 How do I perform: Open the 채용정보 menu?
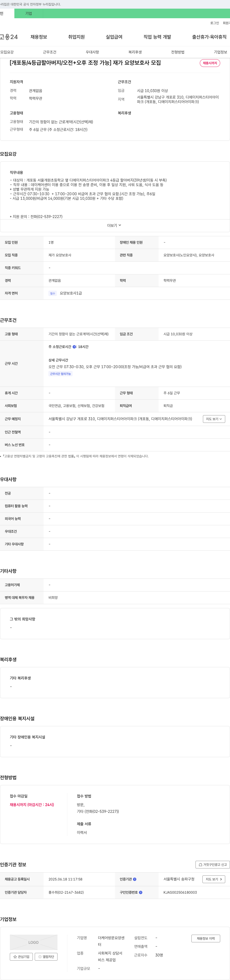click(39, 37)
